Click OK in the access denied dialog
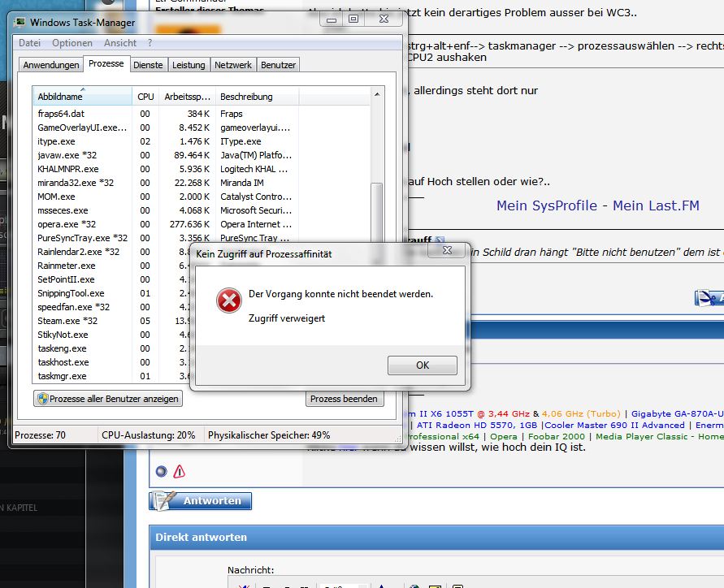724x588 pixels. pyautogui.click(x=422, y=365)
